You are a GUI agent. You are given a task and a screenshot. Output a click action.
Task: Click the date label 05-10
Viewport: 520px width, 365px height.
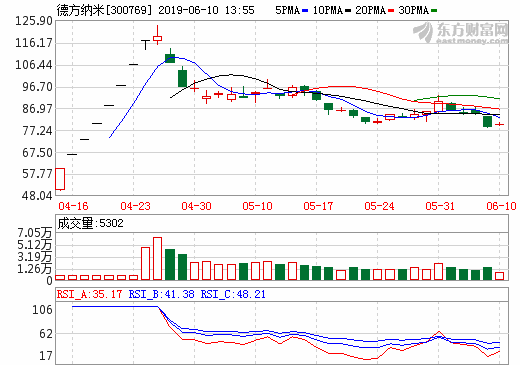click(257, 206)
